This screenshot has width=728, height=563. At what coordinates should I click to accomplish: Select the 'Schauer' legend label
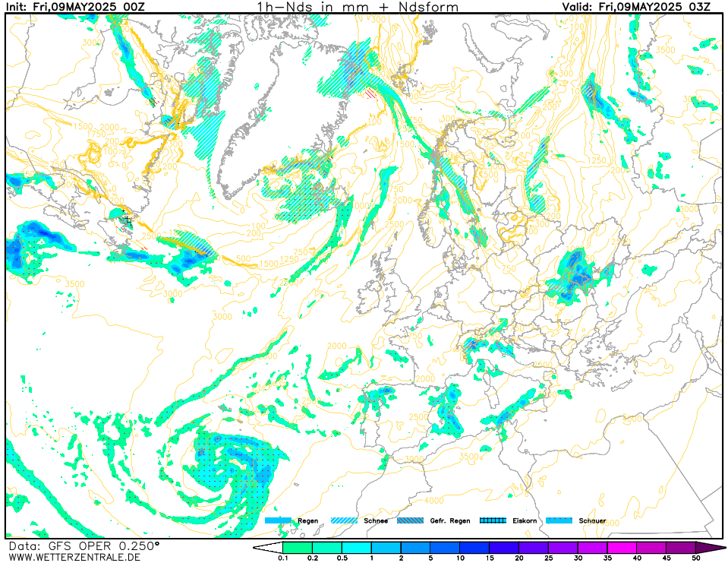[592, 520]
